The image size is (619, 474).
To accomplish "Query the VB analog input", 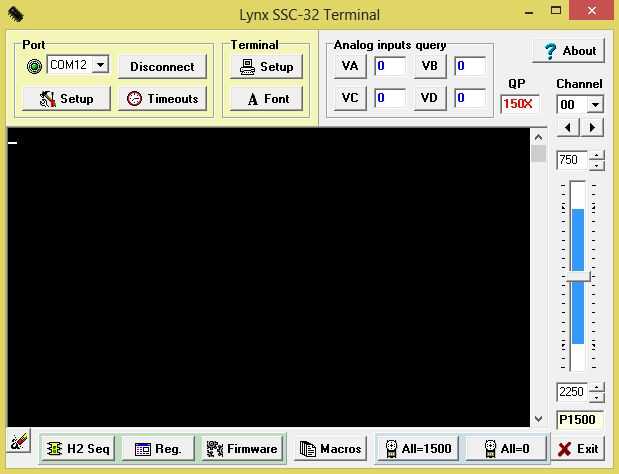I will 430,66.
